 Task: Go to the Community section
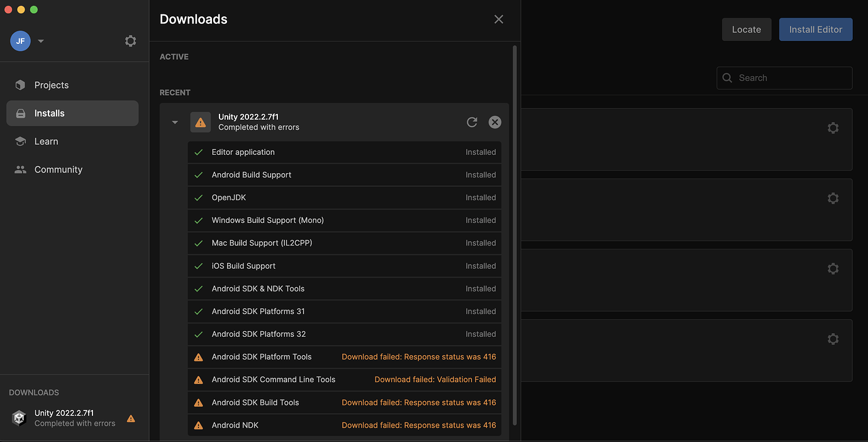(58, 169)
